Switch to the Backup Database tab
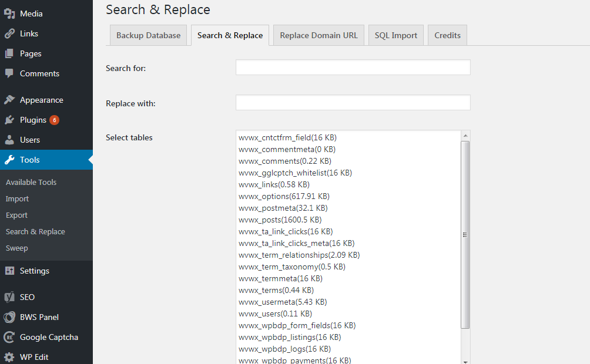The image size is (590, 364). tap(148, 35)
